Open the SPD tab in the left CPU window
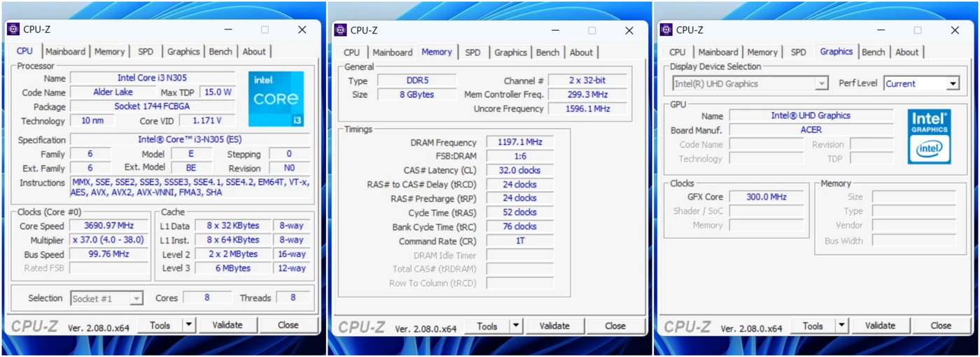The image size is (980, 357). [x=146, y=52]
